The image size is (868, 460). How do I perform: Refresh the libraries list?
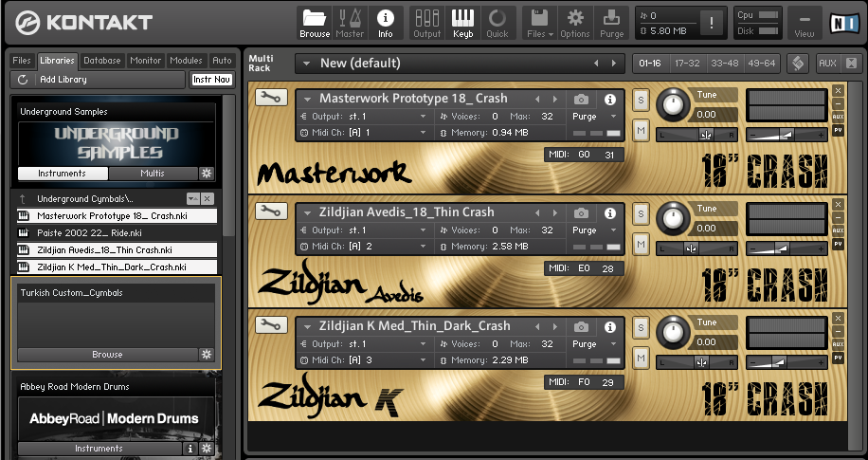[23, 80]
